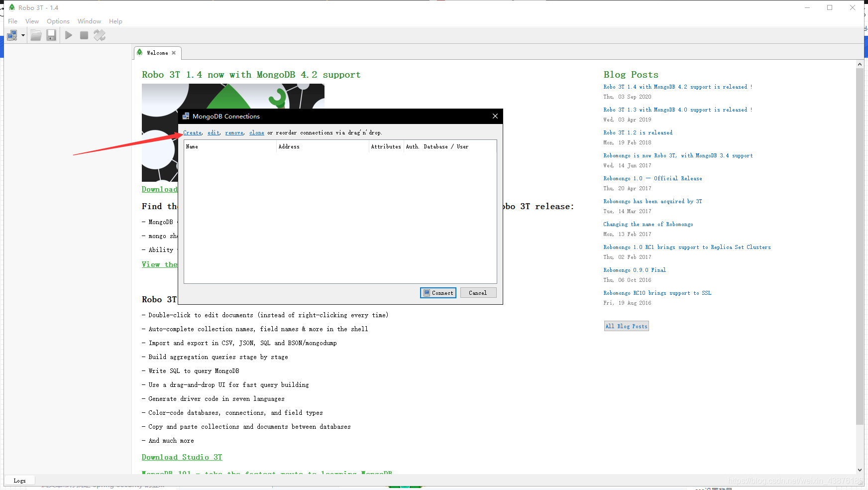
Task: Click the Logs button in status bar
Action: coord(20,481)
